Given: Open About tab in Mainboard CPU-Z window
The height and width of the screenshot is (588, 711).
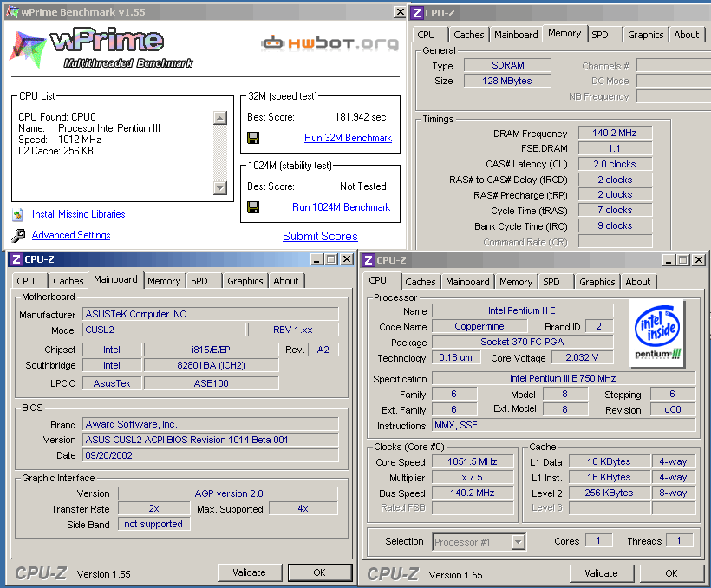Looking at the screenshot, I should [x=286, y=281].
